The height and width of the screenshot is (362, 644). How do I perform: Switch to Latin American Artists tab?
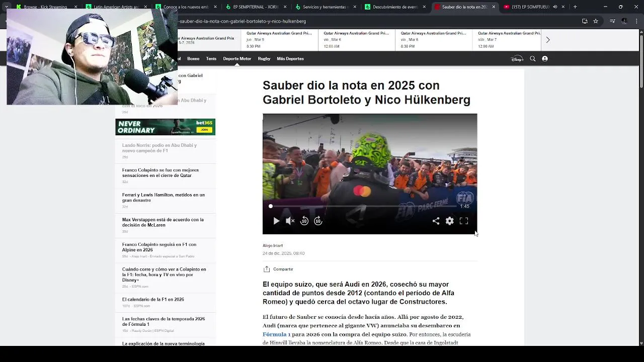[x=115, y=7]
